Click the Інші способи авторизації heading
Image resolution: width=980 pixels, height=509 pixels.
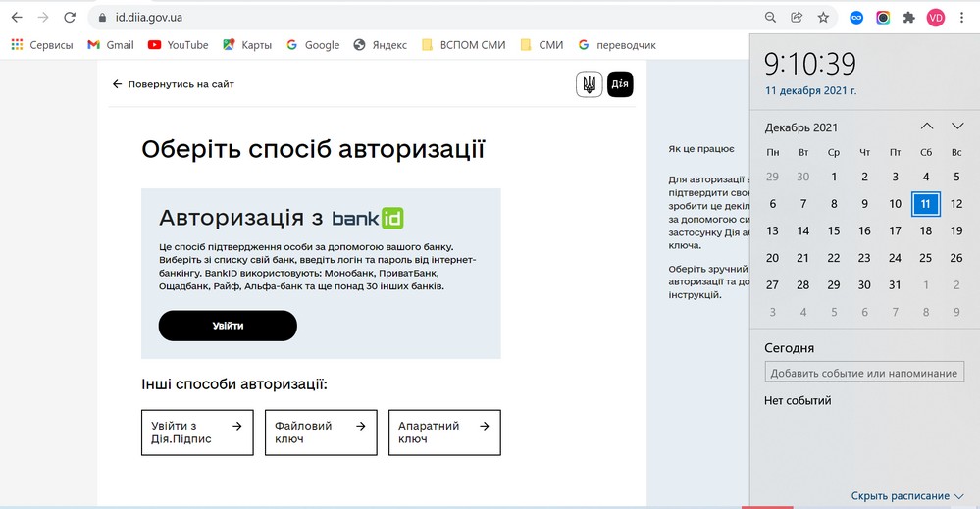tap(234, 384)
